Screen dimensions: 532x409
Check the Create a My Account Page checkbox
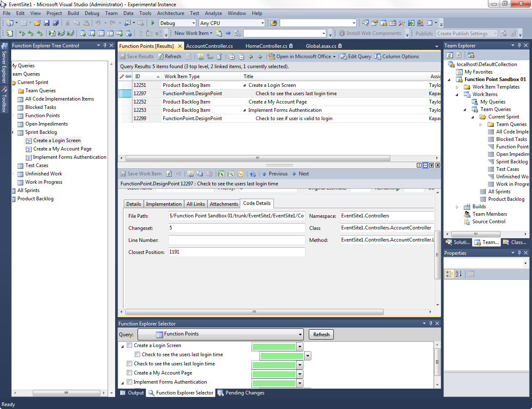click(x=130, y=373)
